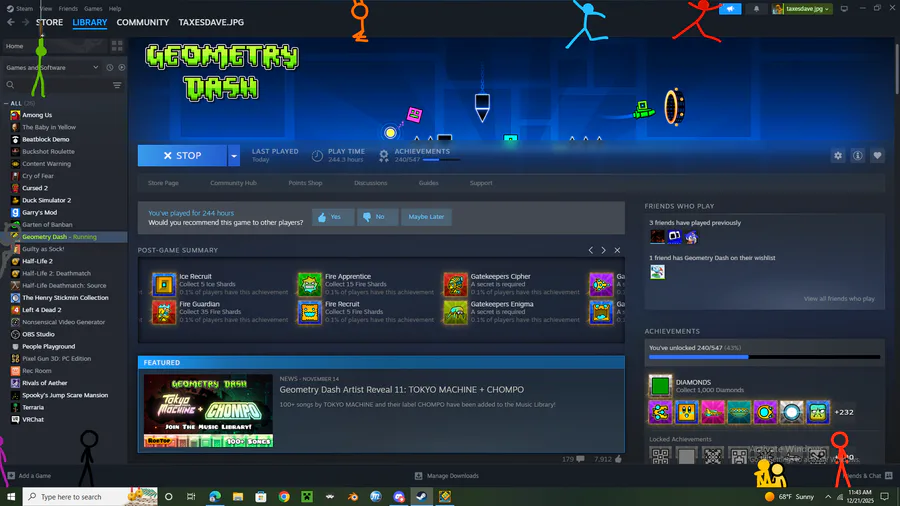Open Discord from taskbar
Screen dimensions: 900x506
[399, 496]
